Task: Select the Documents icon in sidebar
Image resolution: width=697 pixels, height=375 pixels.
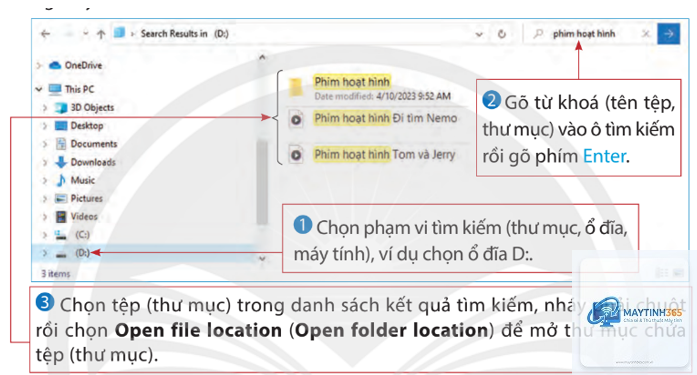Action: point(61,144)
